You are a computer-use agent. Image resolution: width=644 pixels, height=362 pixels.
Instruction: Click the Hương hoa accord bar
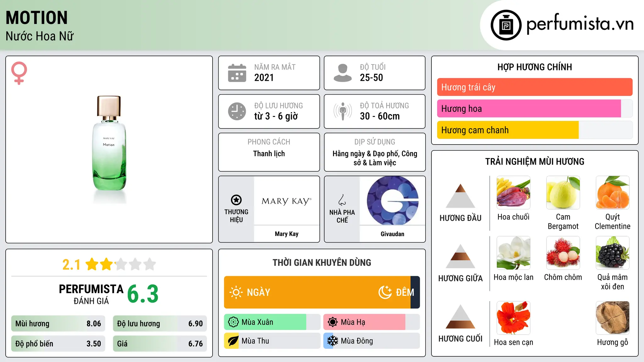tap(535, 108)
